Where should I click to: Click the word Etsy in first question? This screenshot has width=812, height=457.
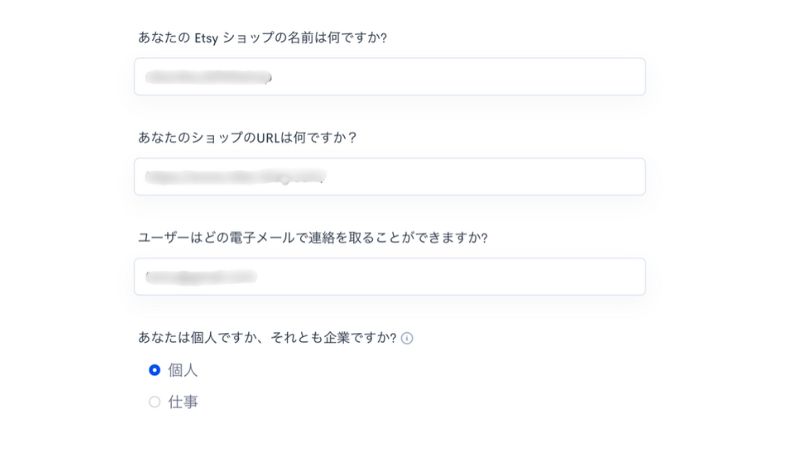(x=206, y=38)
